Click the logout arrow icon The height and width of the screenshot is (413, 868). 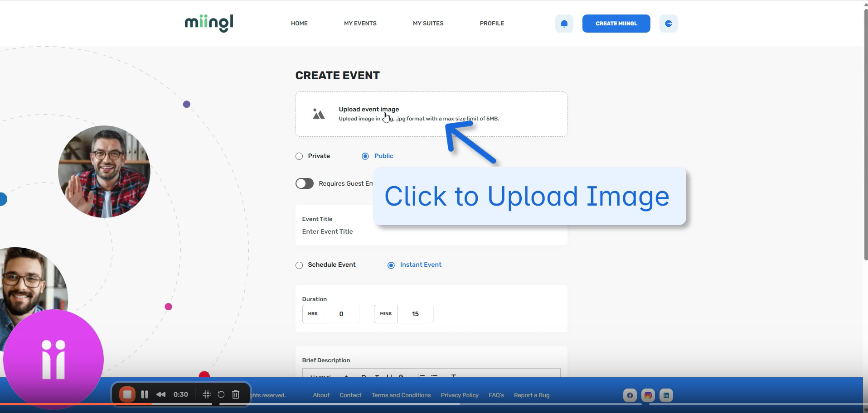point(668,24)
